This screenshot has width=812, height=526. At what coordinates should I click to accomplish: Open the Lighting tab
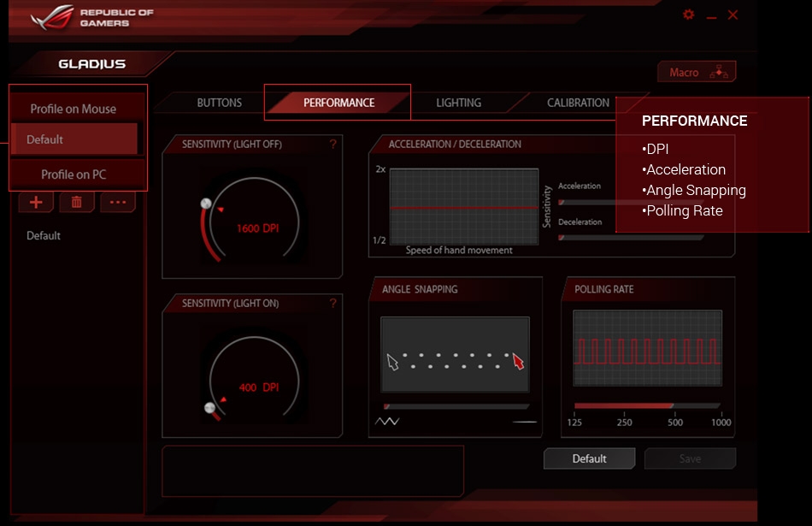(458, 103)
